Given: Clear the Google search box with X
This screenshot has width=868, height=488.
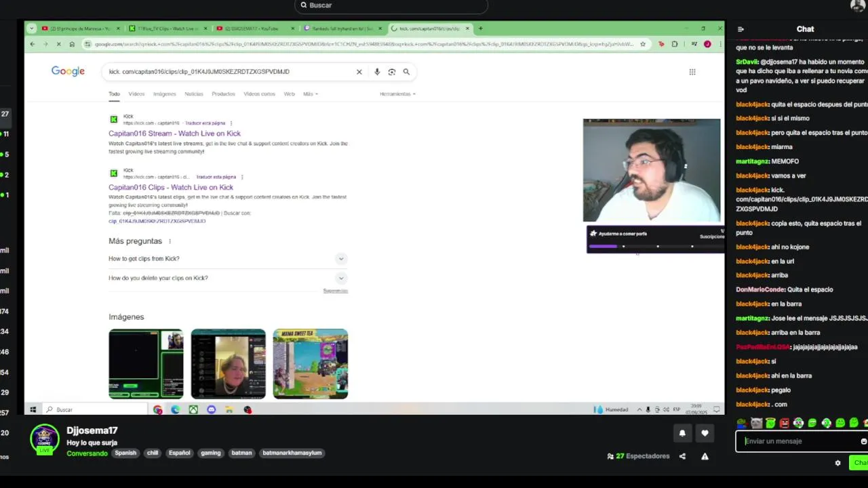Looking at the screenshot, I should [359, 72].
